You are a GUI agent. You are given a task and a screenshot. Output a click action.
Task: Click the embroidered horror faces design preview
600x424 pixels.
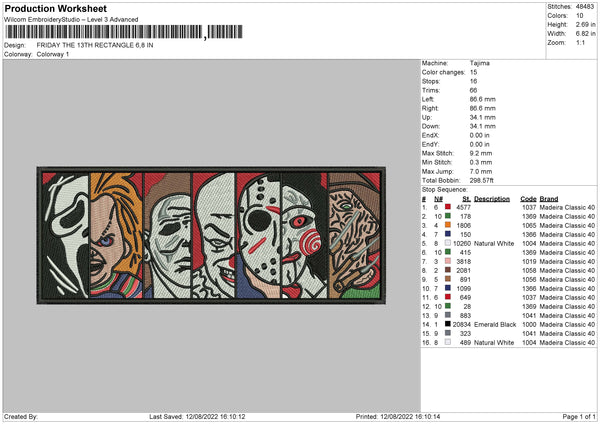[211, 235]
